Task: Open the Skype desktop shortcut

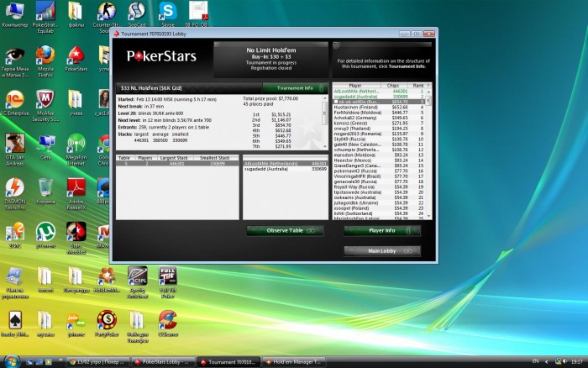Action: coord(168,14)
